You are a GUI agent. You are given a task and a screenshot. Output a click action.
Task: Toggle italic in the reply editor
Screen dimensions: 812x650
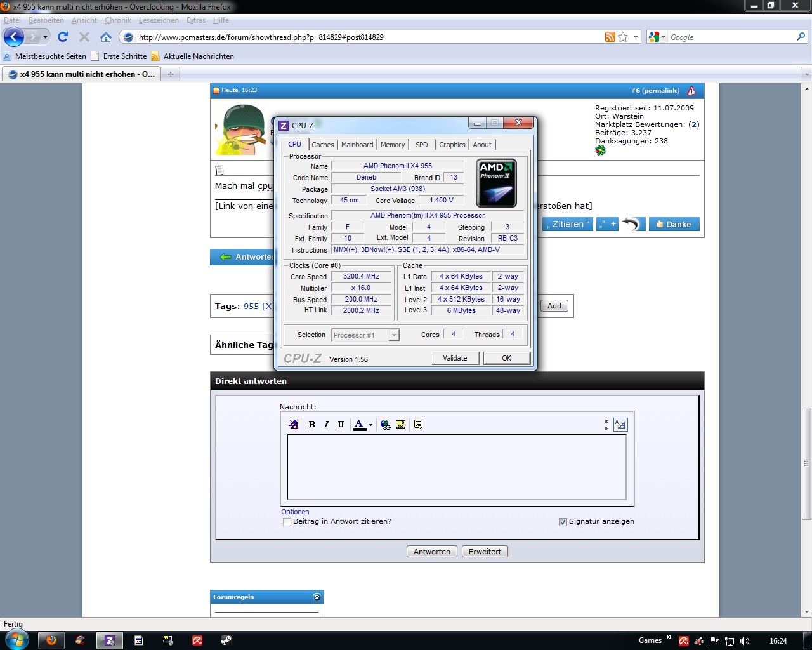pos(326,425)
